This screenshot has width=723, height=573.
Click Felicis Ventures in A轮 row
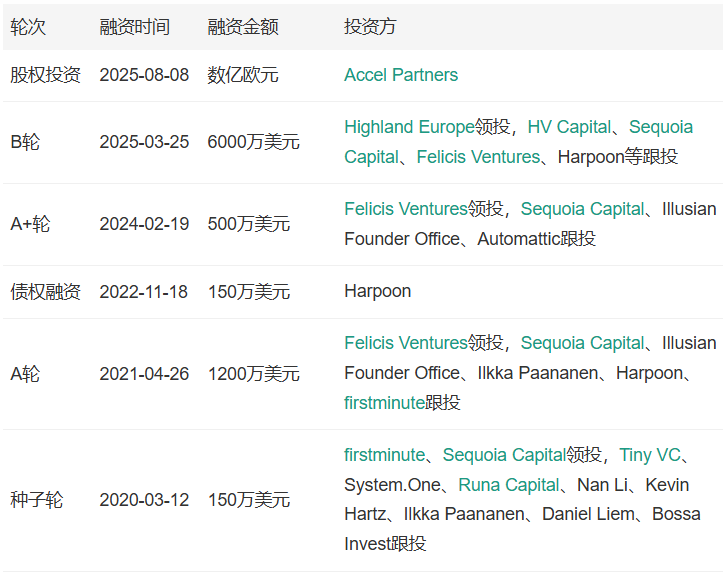[x=405, y=343]
